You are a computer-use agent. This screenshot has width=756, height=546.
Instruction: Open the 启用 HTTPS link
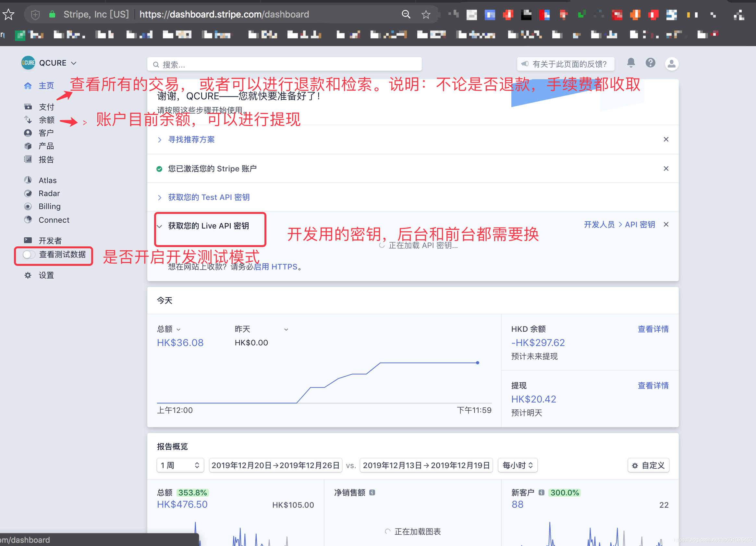click(276, 267)
